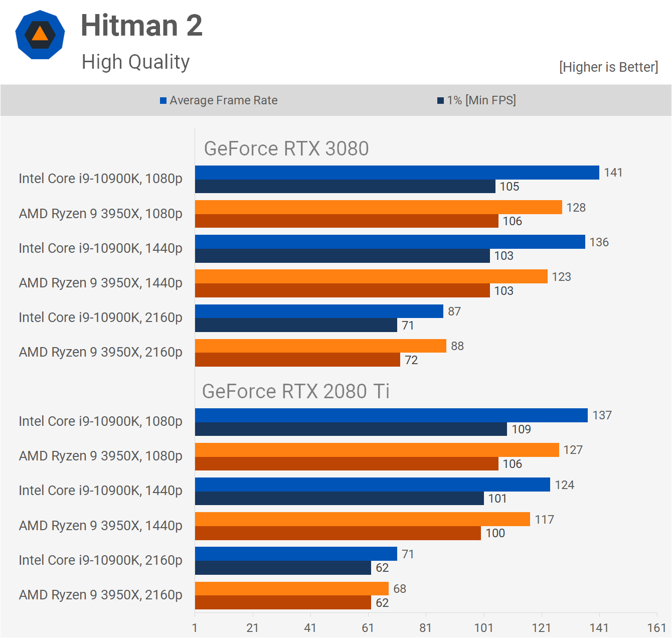Screen dimensions: 672x638
Task: Click the Average Frame Rate legend color square
Action: (x=163, y=101)
